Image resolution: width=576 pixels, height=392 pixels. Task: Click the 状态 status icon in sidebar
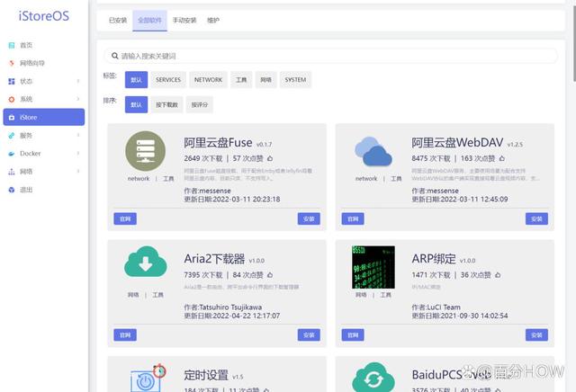[x=12, y=81]
